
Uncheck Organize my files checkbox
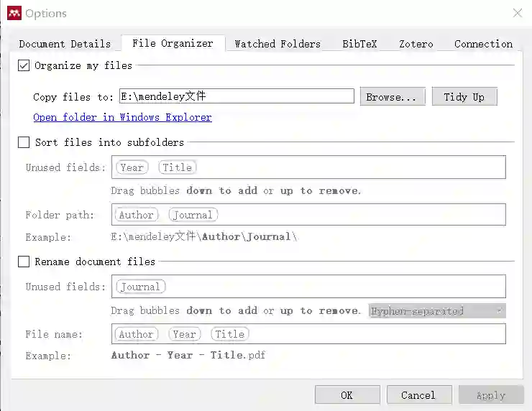[24, 65]
